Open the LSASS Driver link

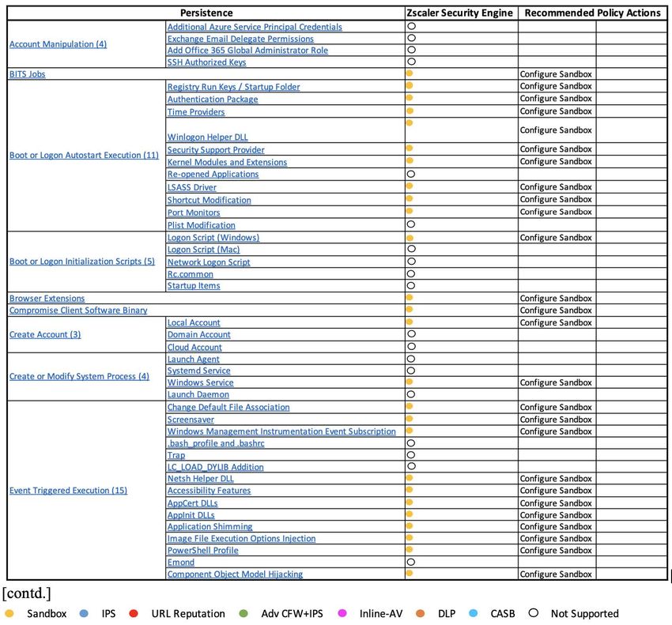point(191,187)
